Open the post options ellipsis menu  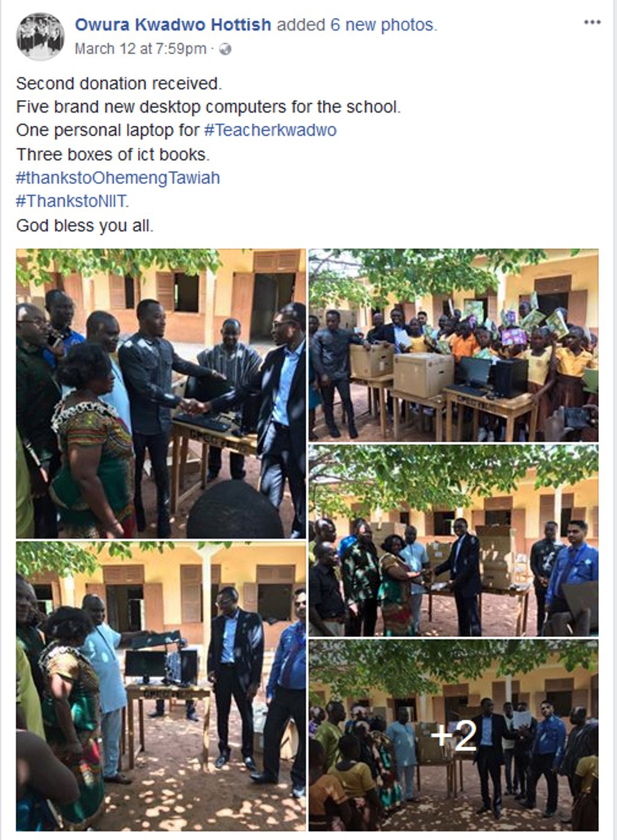click(x=592, y=23)
